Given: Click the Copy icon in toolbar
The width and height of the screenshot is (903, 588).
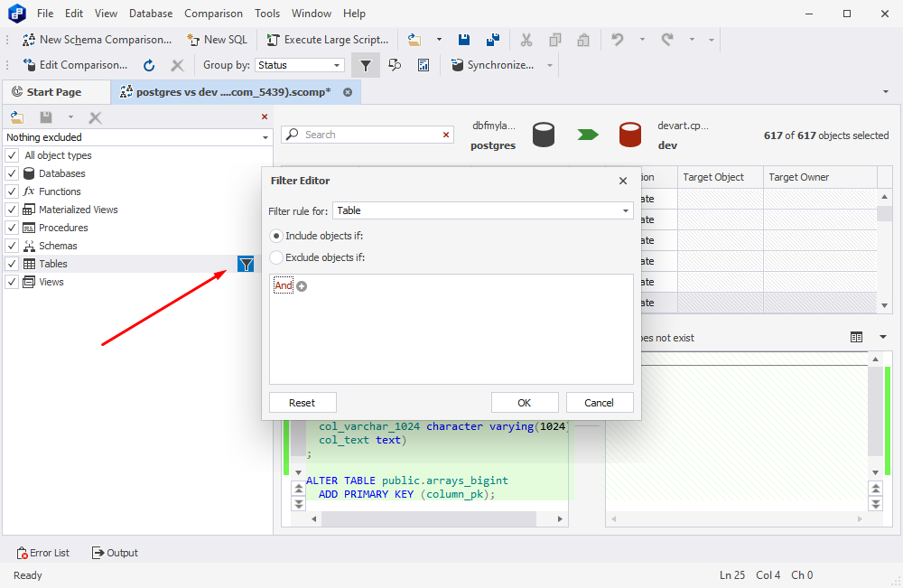Looking at the screenshot, I should click(x=555, y=40).
